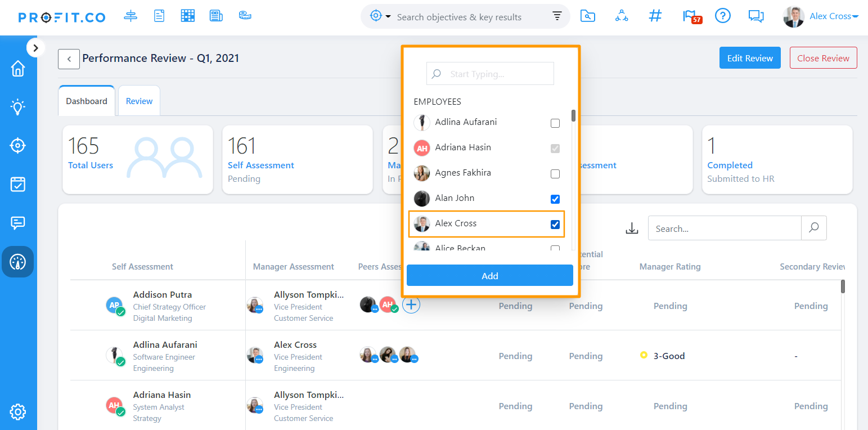Open the Self Assessment link in the Pending card
868x430 pixels.
261,165
